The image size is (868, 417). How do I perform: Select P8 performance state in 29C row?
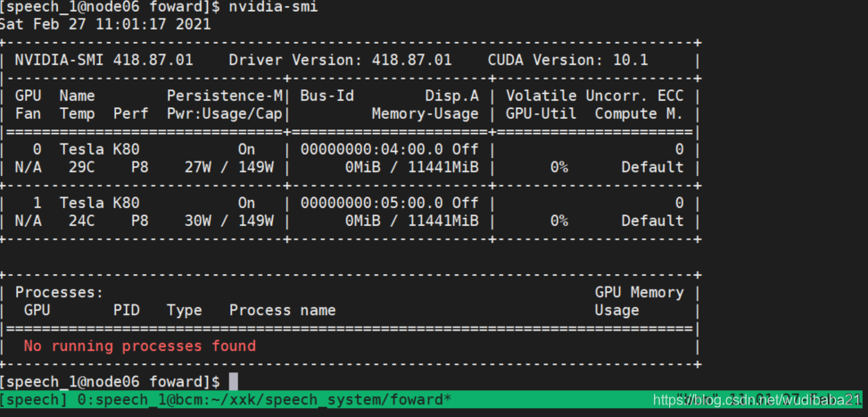click(x=139, y=167)
